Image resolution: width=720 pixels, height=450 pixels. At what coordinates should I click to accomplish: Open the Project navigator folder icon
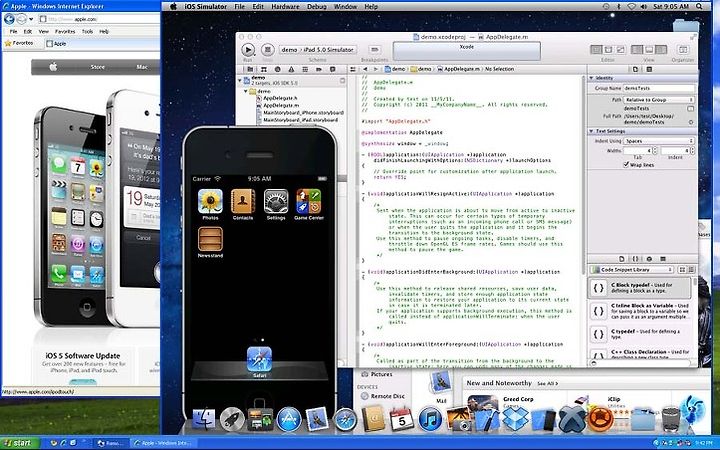pyautogui.click(x=251, y=69)
